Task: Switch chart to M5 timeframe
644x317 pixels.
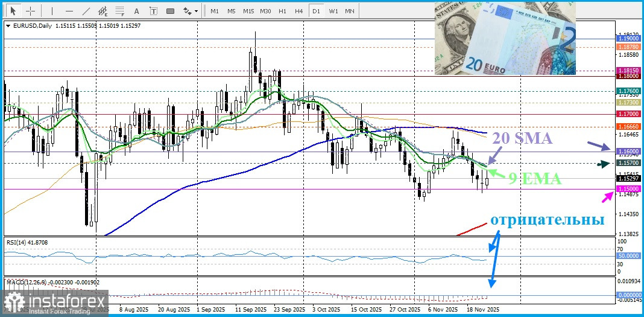Action: pos(231,11)
